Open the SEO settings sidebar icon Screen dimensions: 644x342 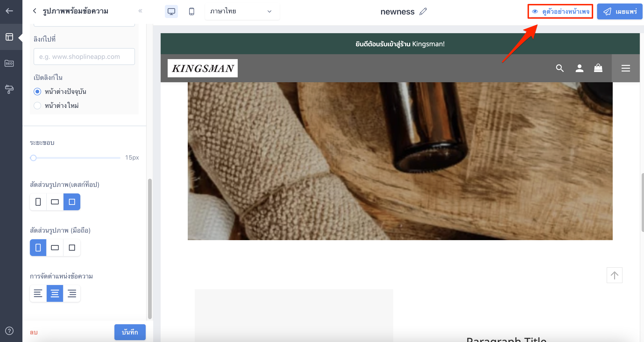(x=9, y=63)
